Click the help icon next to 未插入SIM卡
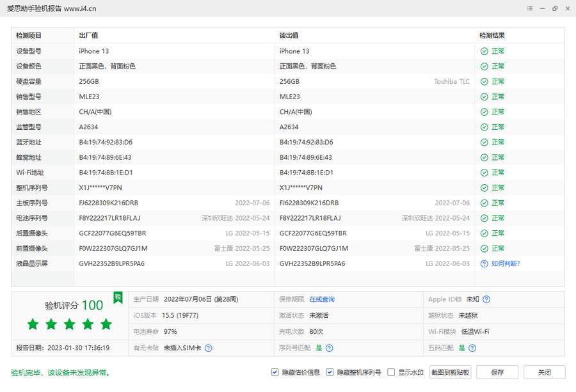576x392 pixels. 208,348
